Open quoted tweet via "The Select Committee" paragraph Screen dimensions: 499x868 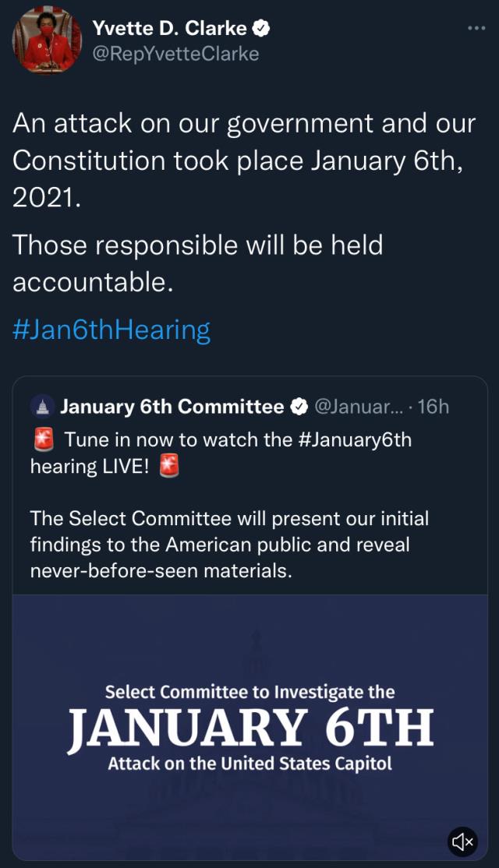tap(229, 544)
